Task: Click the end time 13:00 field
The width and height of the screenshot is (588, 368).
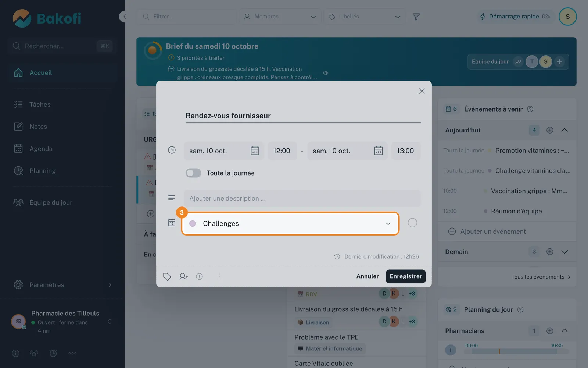Action: click(405, 151)
